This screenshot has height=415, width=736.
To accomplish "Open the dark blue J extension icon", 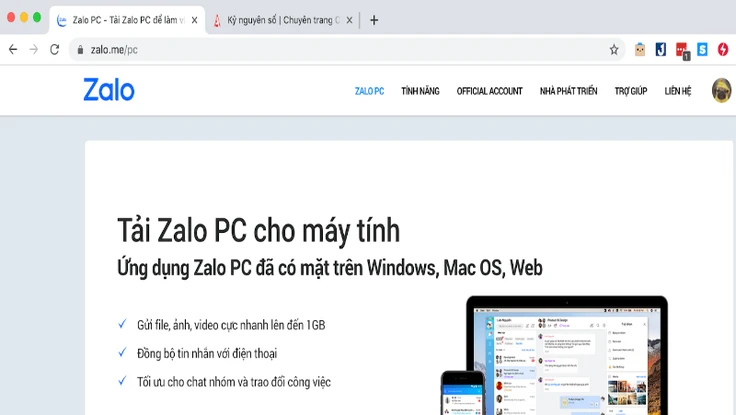I will click(x=661, y=49).
